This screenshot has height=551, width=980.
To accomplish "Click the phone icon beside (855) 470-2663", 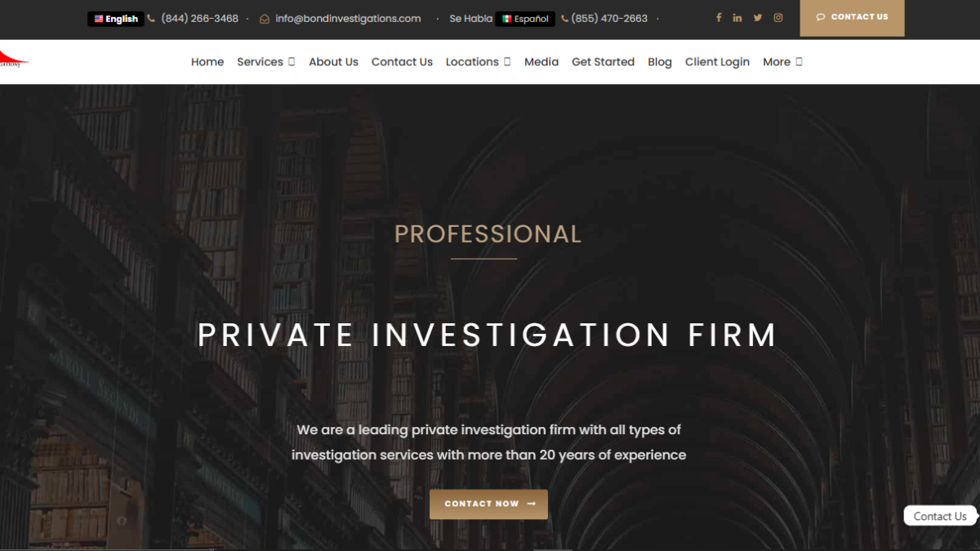I will click(565, 19).
